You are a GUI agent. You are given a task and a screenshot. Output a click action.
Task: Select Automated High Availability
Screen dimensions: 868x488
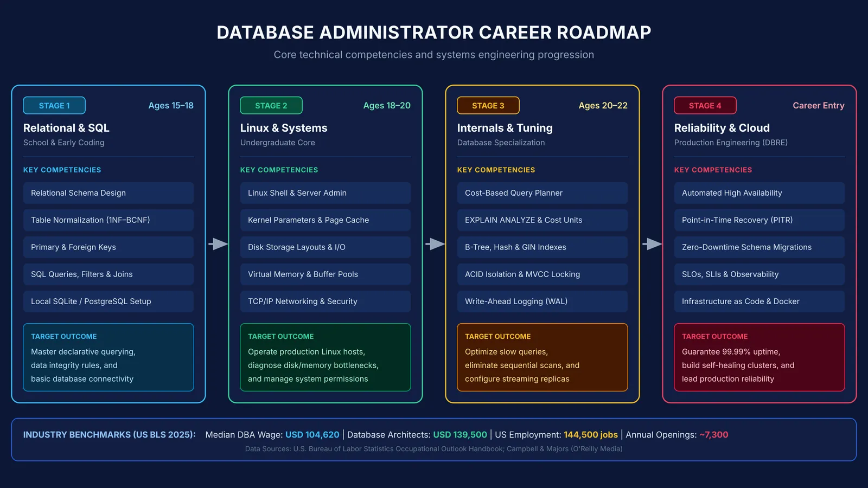(759, 193)
